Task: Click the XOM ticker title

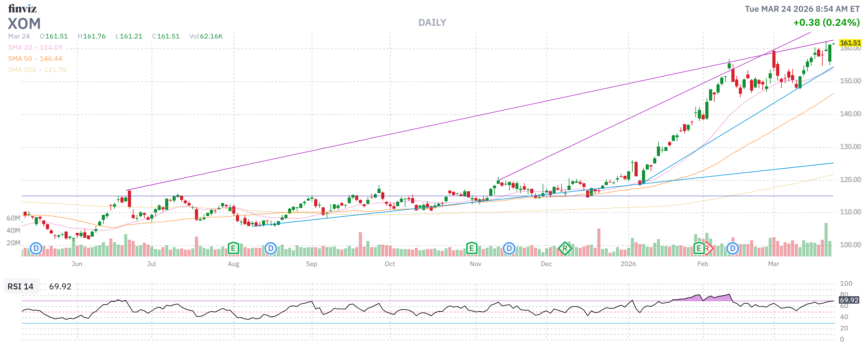Action: 24,24
